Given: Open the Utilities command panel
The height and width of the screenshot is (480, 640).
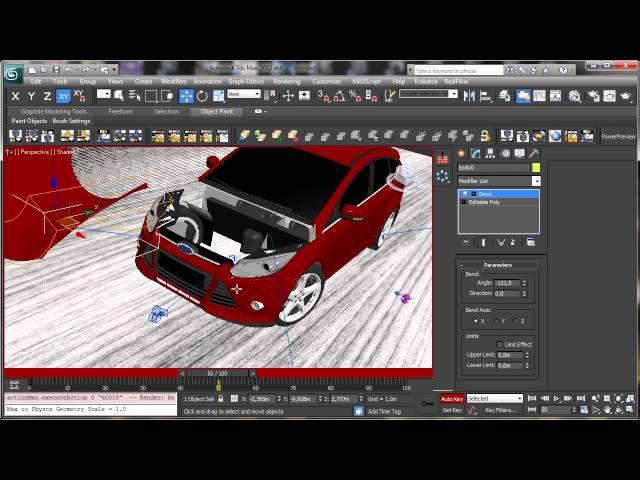Looking at the screenshot, I should 533,153.
